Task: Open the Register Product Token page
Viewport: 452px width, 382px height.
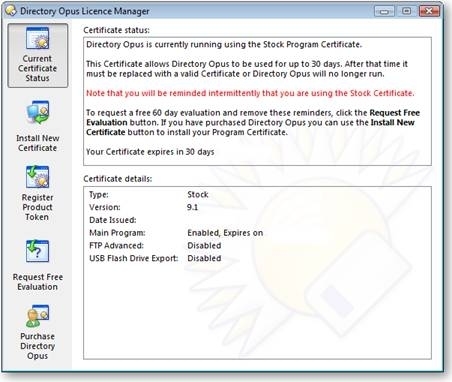Action: point(38,193)
